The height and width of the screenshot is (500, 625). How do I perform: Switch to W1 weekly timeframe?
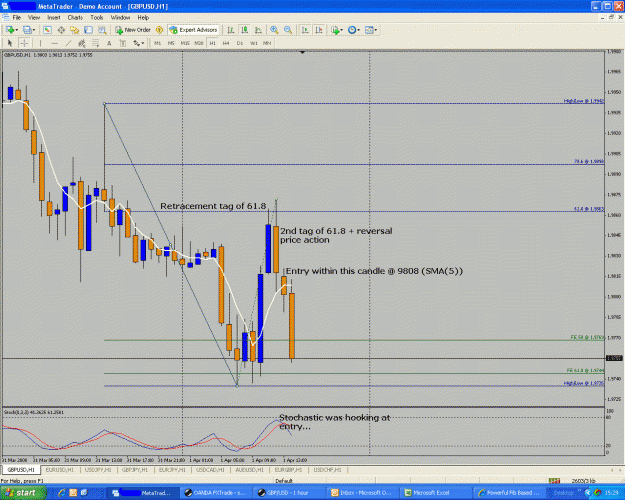pyautogui.click(x=254, y=43)
